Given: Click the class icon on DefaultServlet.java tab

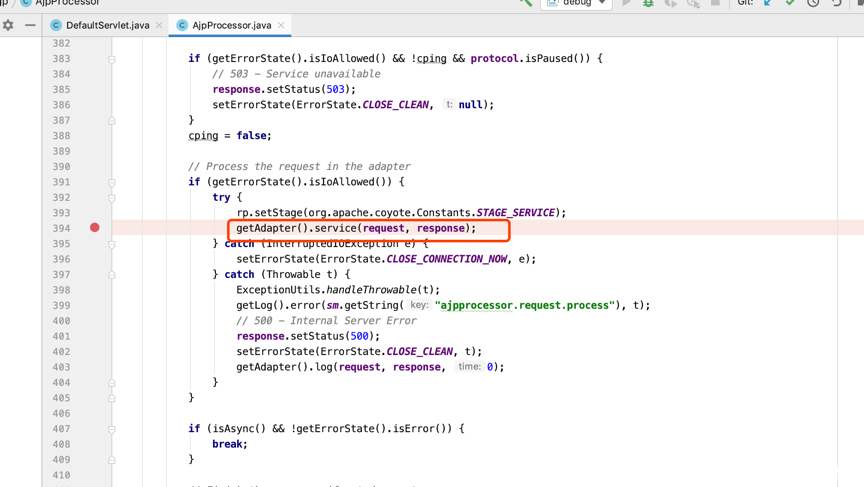Looking at the screenshot, I should (56, 25).
